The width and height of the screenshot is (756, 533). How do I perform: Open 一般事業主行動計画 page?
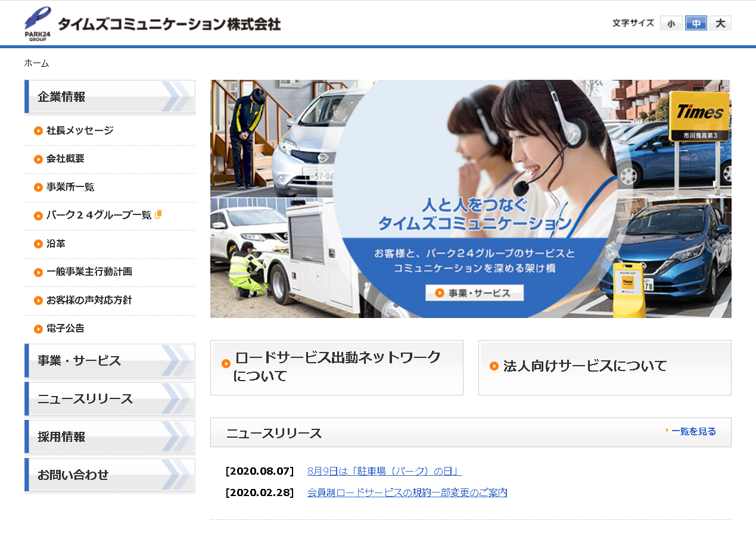(89, 272)
